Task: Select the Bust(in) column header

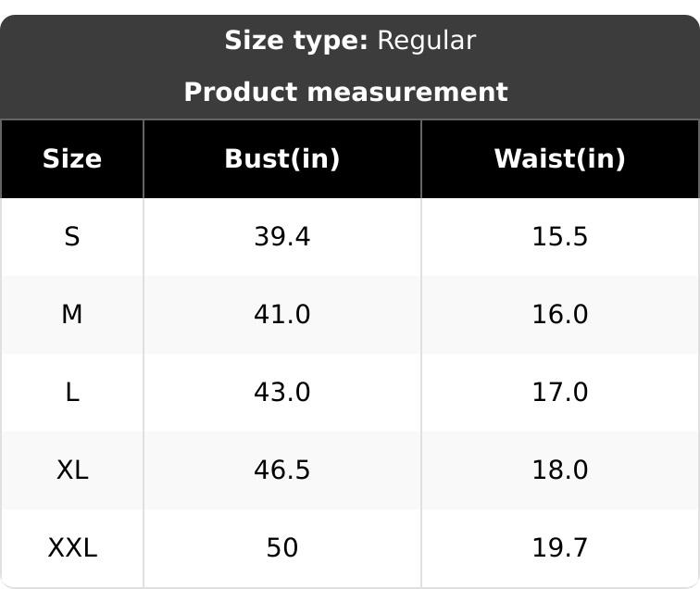Action: (282, 159)
